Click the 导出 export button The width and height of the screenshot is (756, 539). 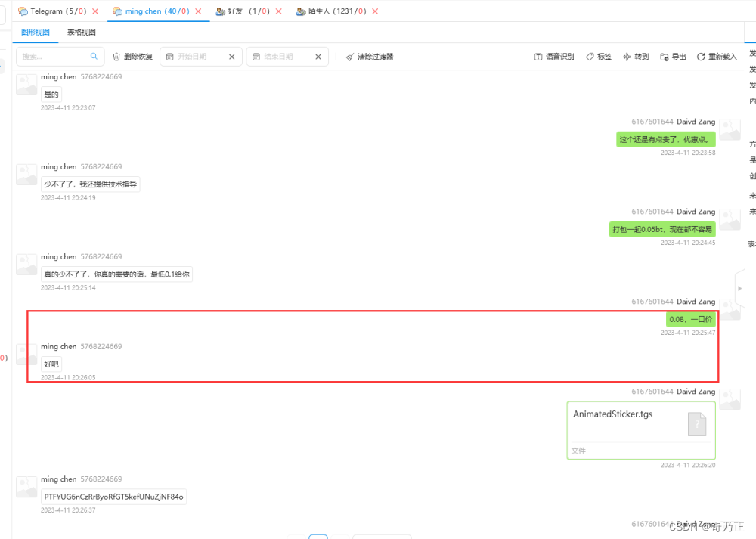673,57
